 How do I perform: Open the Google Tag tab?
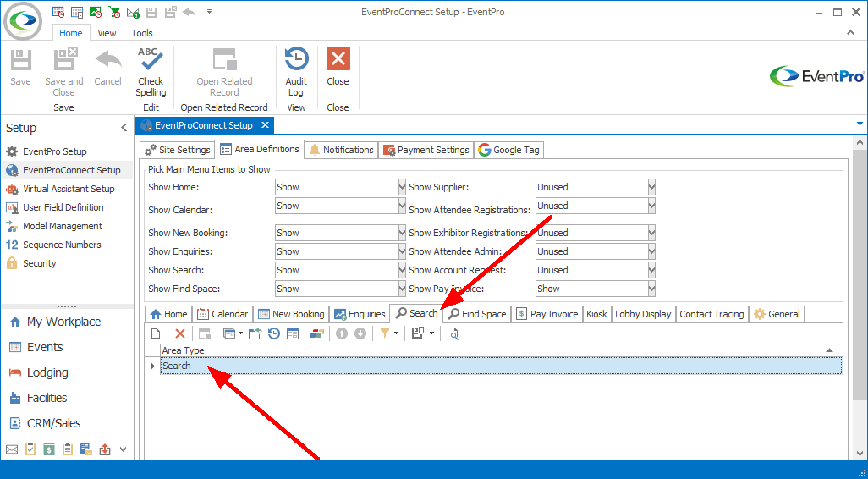pos(509,150)
